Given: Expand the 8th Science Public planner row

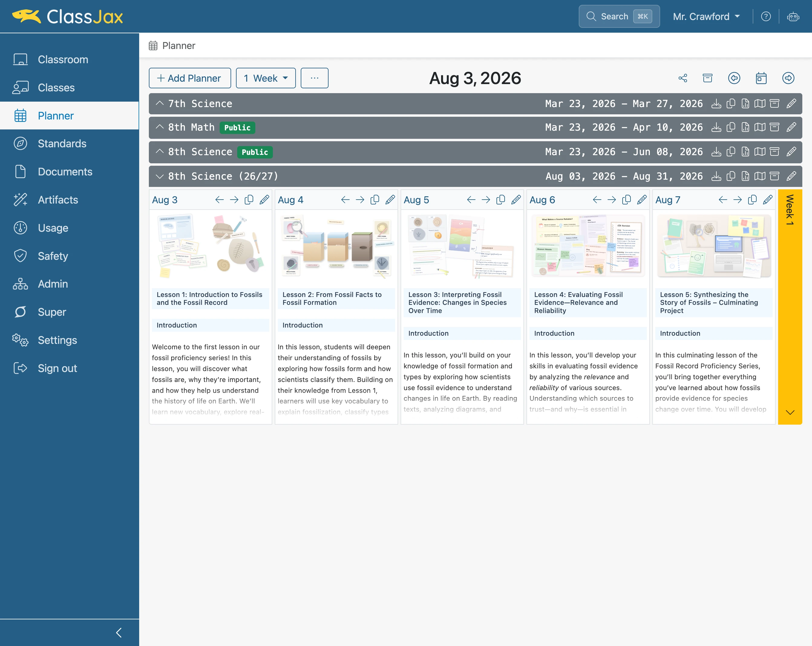Looking at the screenshot, I should coord(160,152).
